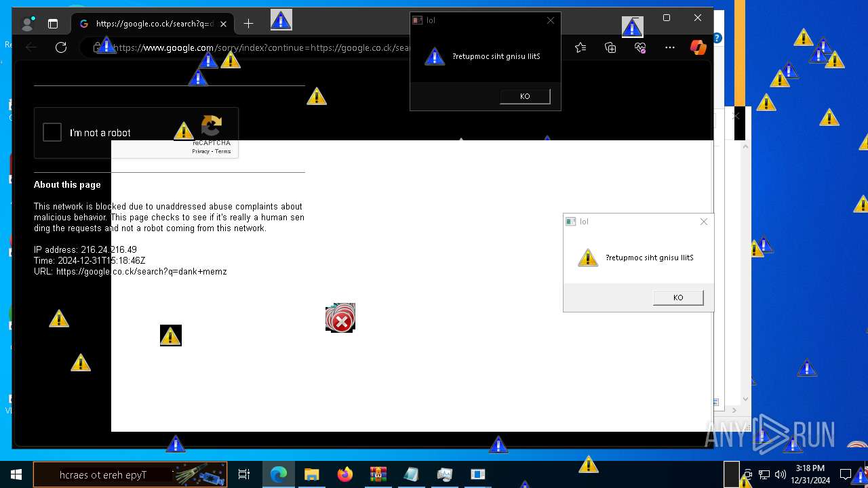Click the reCAPTCHA logo
This screenshot has height=488, width=868.
click(x=212, y=126)
